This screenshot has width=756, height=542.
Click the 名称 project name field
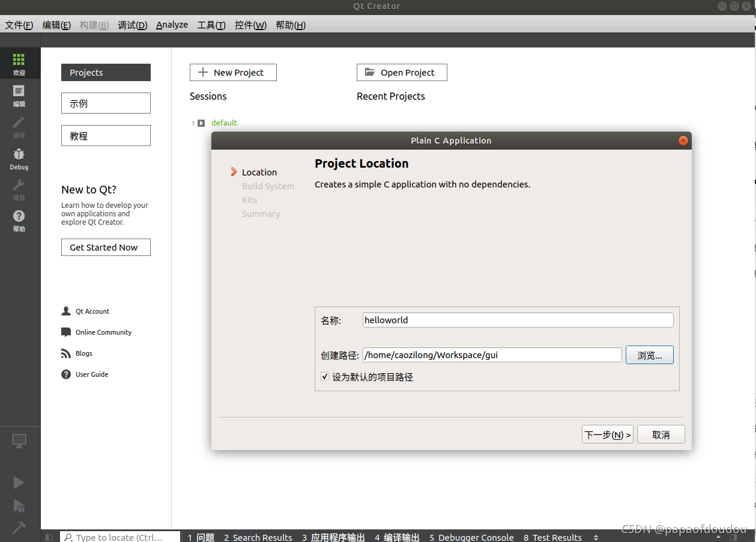click(518, 320)
